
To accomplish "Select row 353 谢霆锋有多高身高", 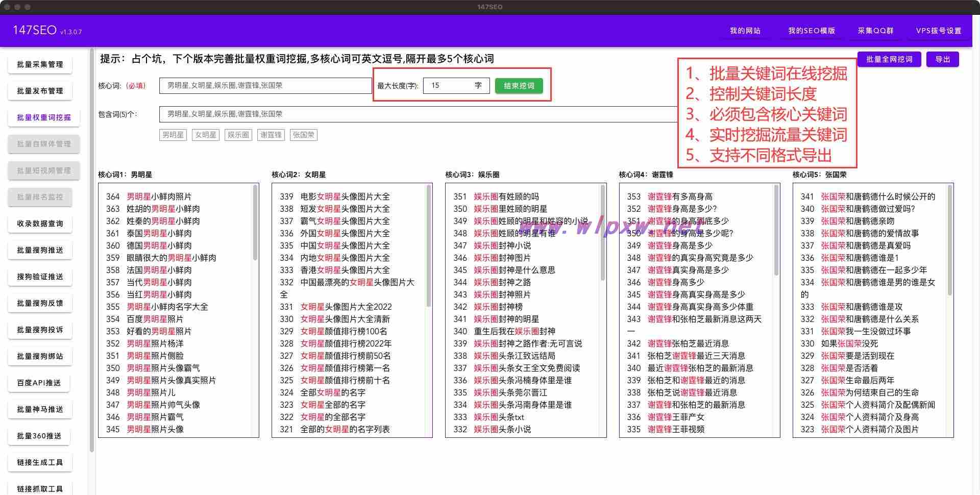I will click(x=670, y=196).
